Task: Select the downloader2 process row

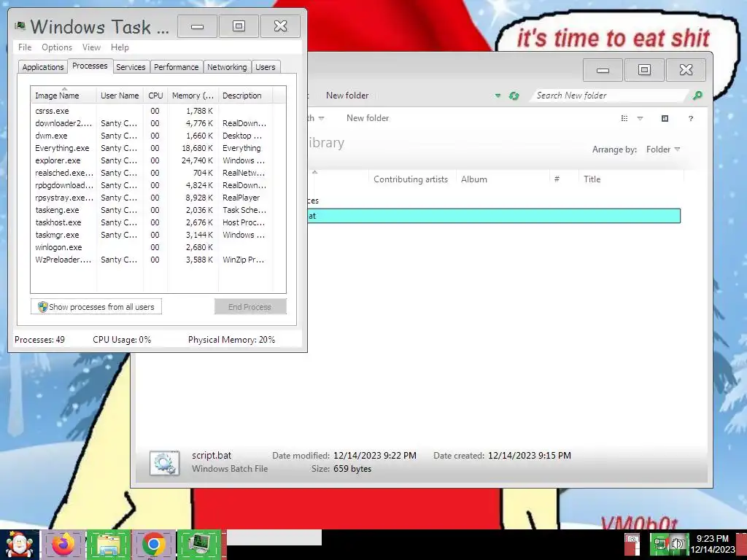Action: 152,122
